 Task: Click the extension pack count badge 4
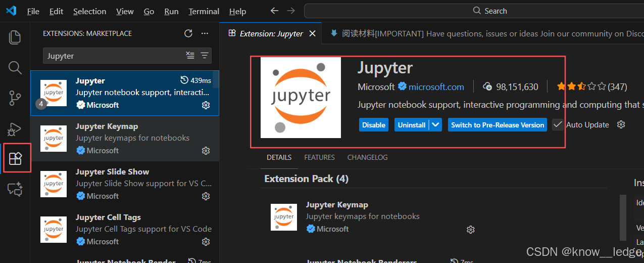41,104
